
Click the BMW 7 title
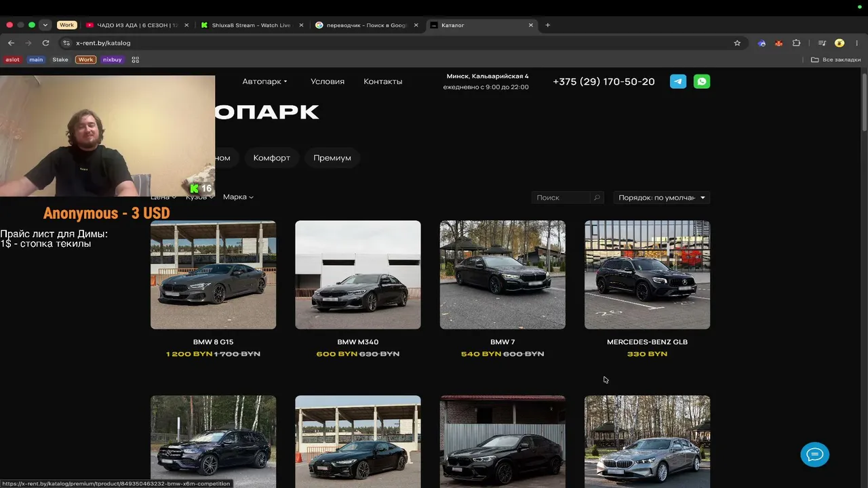click(502, 342)
